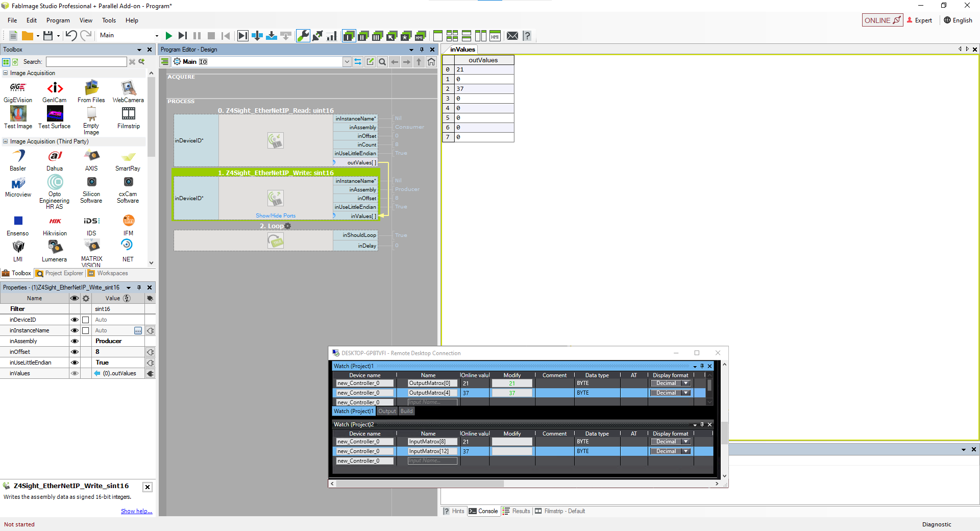Change language with the English button
Image resolution: width=980 pixels, height=531 pixels.
(958, 20)
